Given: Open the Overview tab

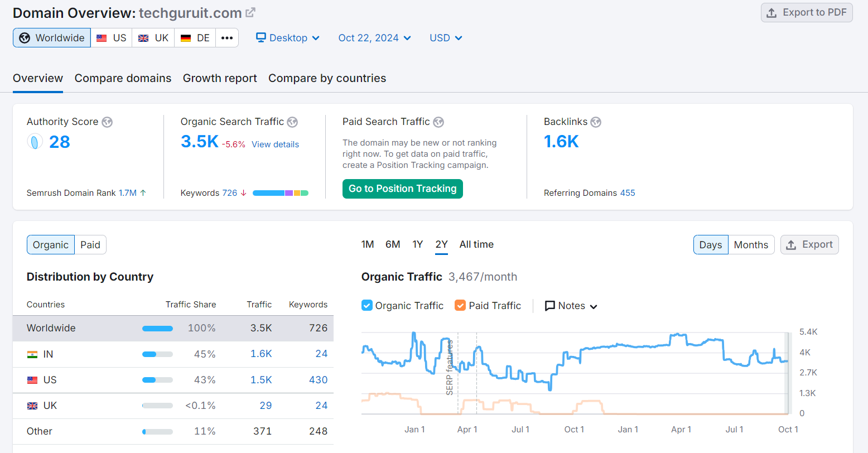Looking at the screenshot, I should click(38, 78).
